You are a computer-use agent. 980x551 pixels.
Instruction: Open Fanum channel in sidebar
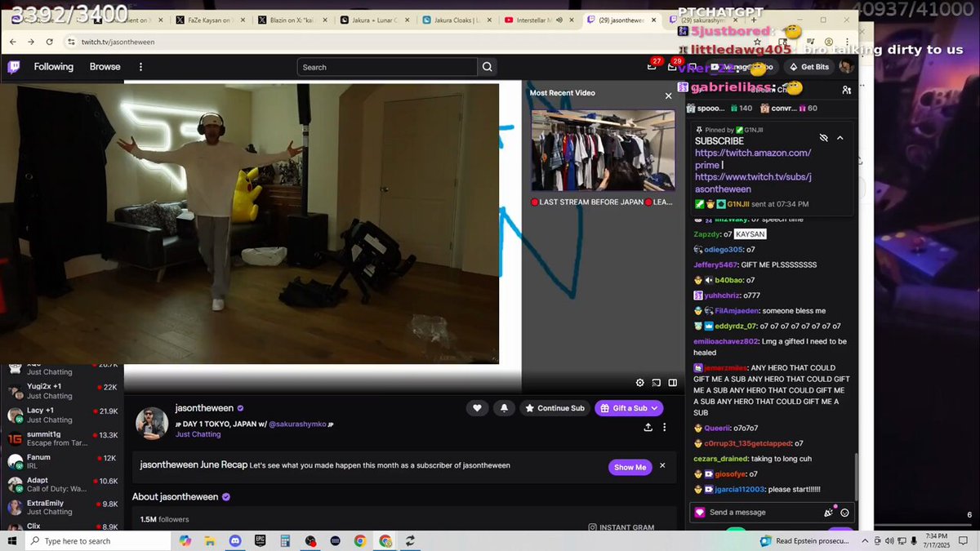[x=62, y=462]
